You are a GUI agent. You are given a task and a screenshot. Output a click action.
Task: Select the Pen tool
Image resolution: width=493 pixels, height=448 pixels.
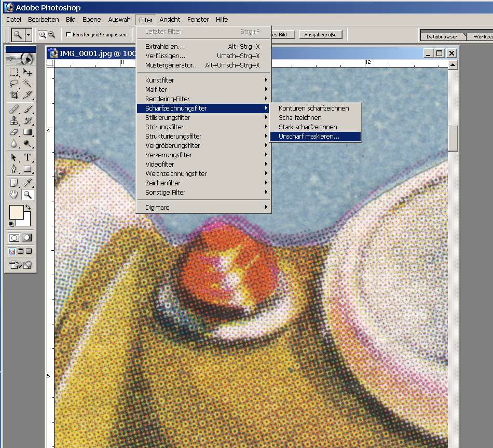point(14,169)
